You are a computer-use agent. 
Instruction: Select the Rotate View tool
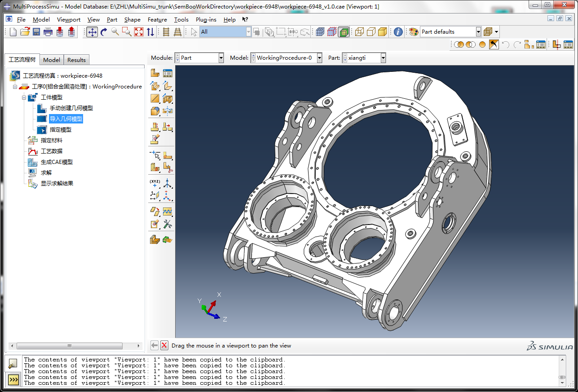104,32
